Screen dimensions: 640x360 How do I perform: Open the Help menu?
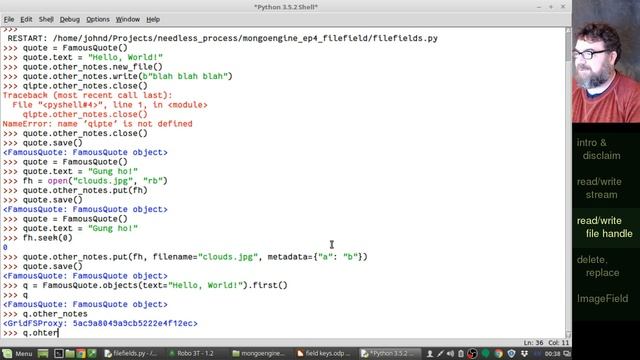coord(153,19)
